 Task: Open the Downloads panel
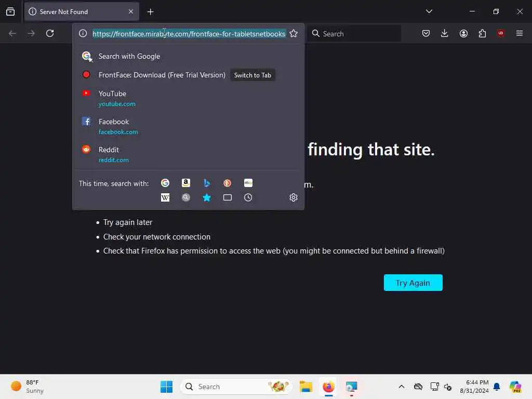pos(445,33)
